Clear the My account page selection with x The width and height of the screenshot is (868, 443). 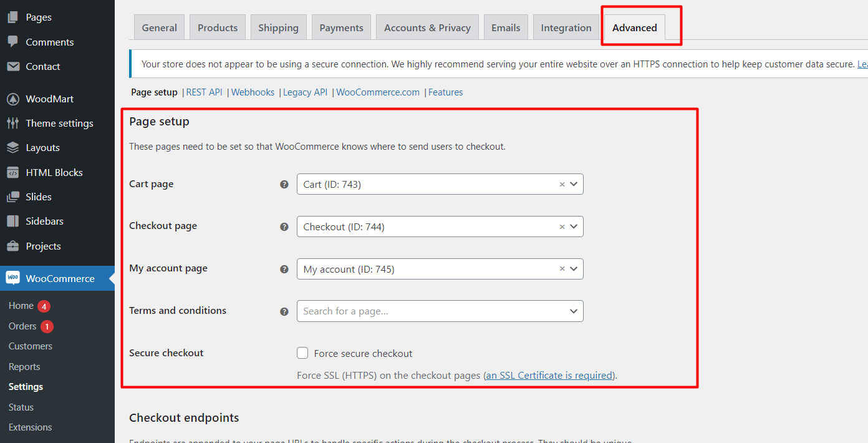pos(562,269)
